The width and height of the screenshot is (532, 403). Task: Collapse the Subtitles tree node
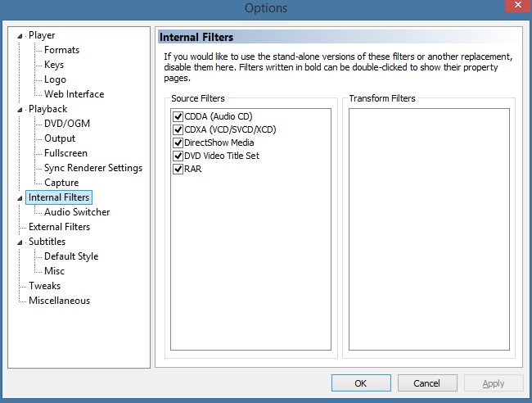click(20, 242)
